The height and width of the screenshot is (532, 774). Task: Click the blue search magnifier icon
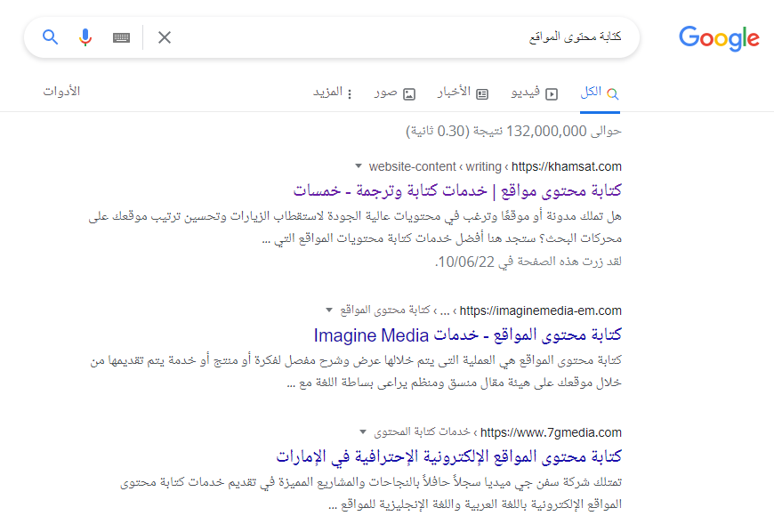(51, 37)
